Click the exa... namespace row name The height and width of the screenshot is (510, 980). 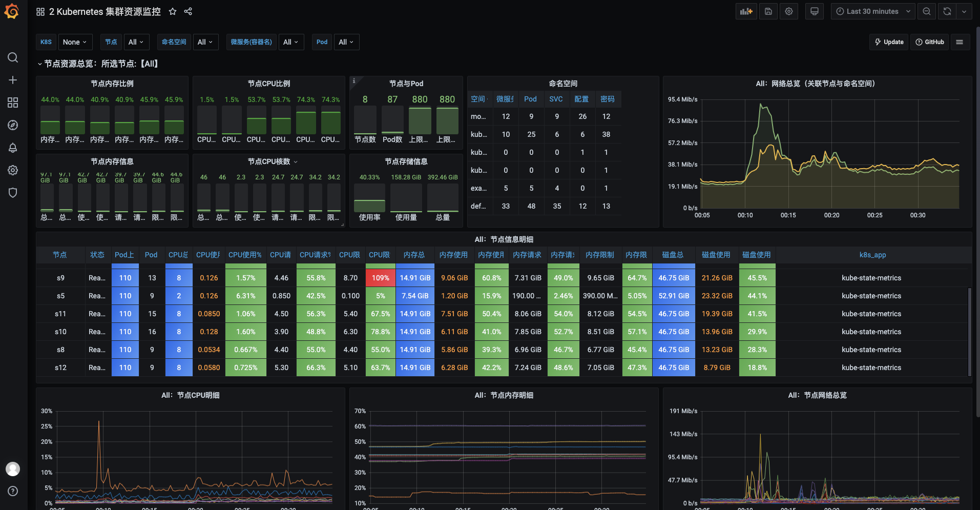coord(479,188)
